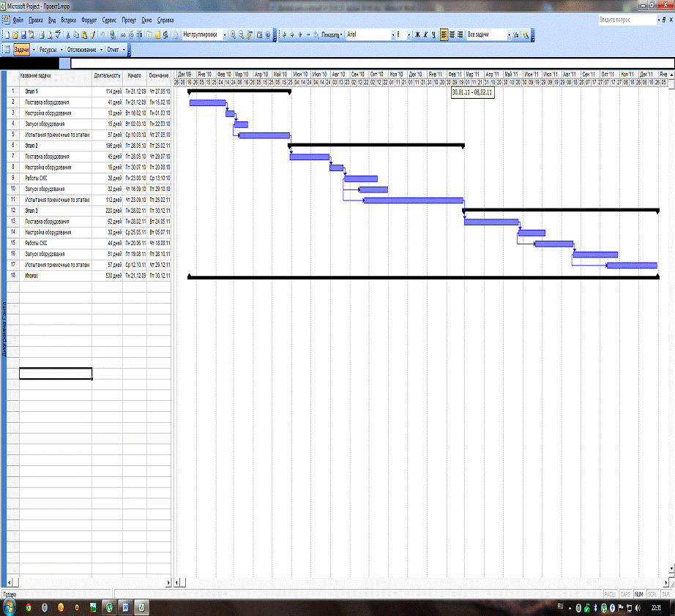Click the Copy icon in toolbar

pos(75,34)
